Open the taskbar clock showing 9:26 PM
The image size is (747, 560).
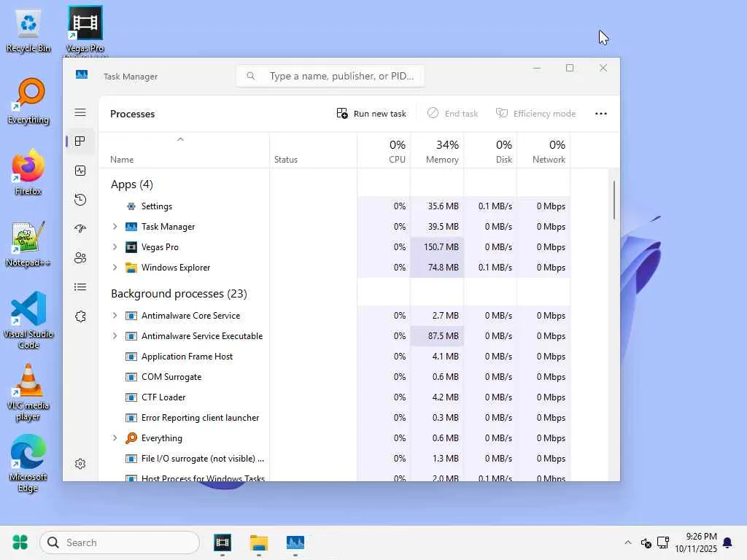pos(695,542)
